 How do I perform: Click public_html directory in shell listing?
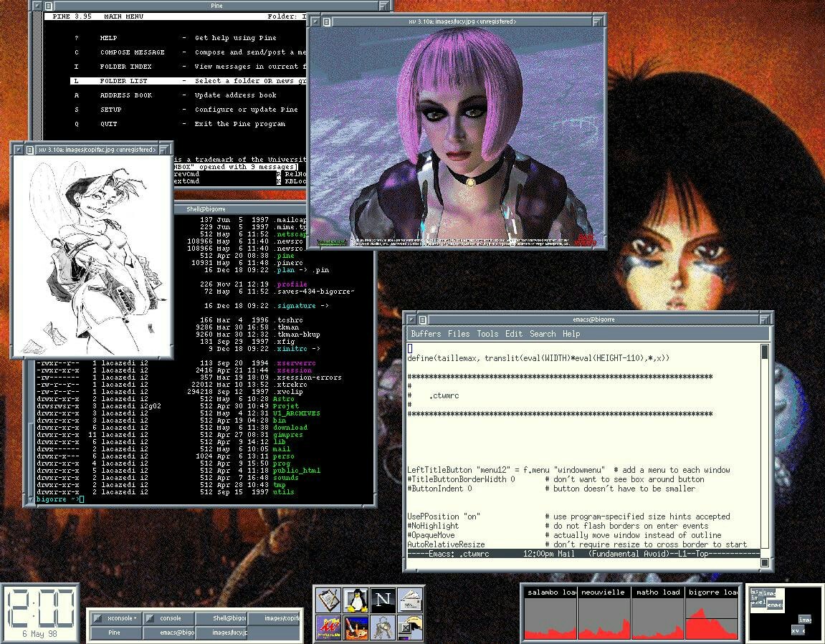pos(296,471)
